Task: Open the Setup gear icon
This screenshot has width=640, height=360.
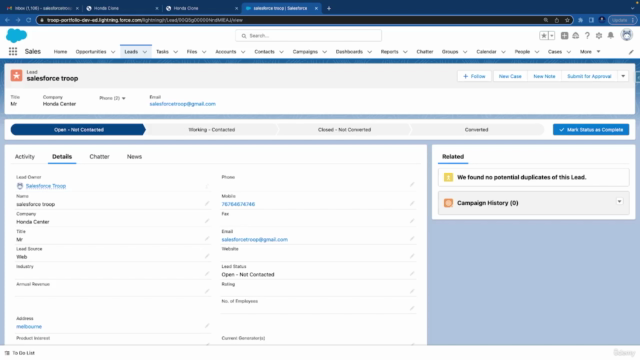Action: pyautogui.click(x=599, y=36)
